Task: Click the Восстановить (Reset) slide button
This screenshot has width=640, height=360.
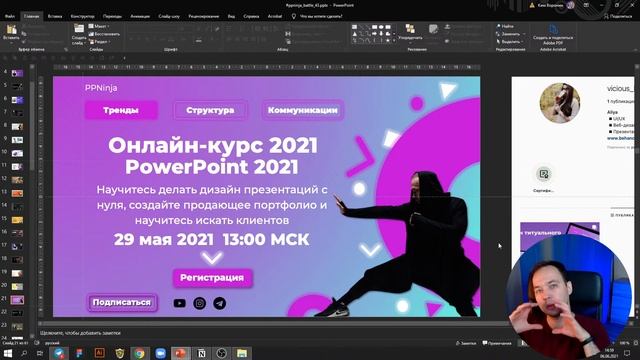Action: coord(104,34)
